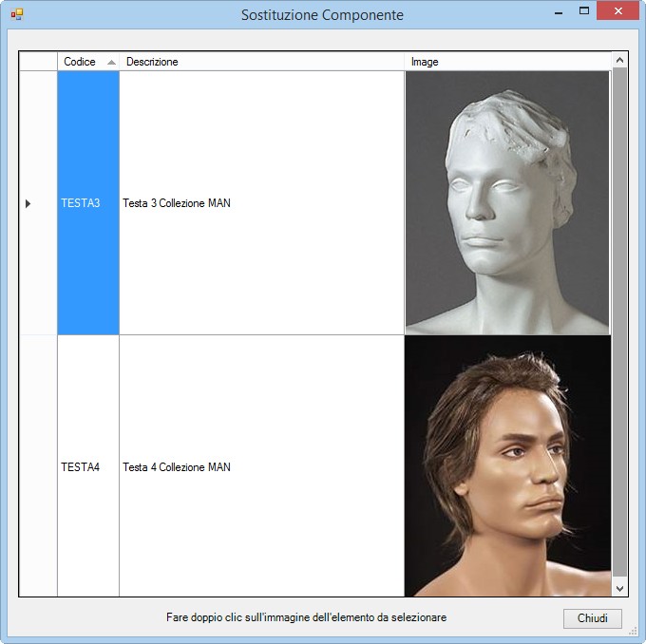Select the TESTA3 code cell

click(88, 202)
